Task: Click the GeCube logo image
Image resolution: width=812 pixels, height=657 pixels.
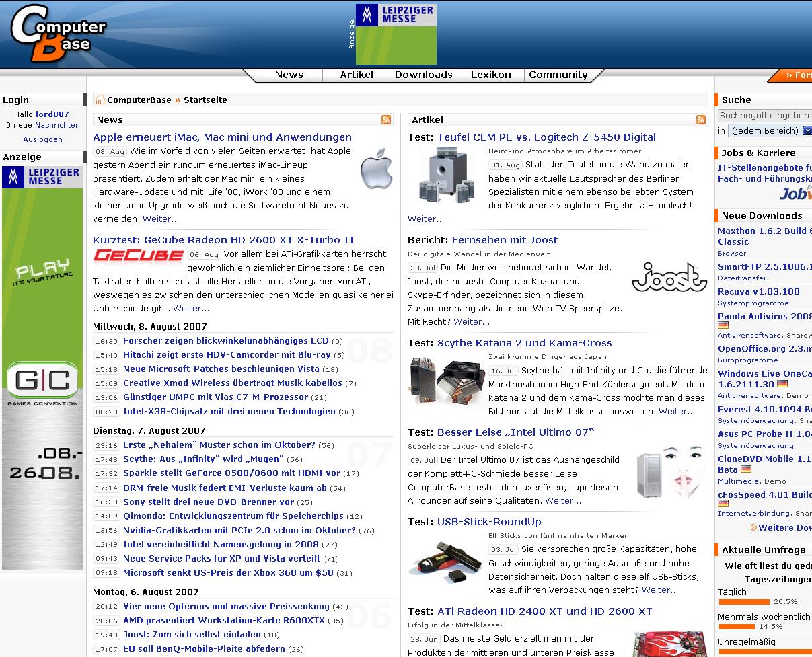Action: [139, 255]
